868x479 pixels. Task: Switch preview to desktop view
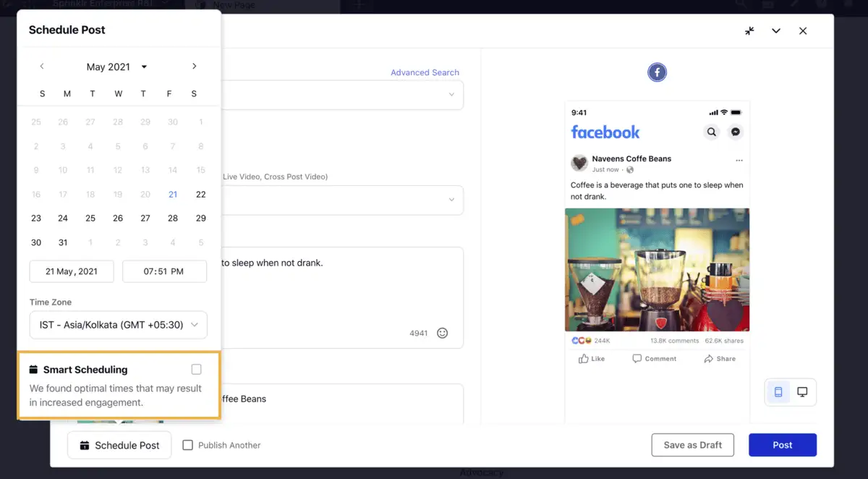(802, 391)
